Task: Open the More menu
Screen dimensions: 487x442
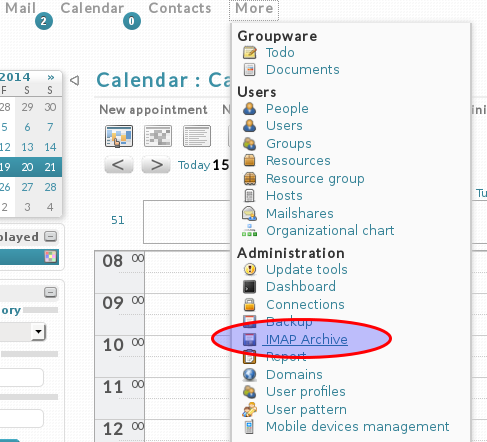Action: (x=254, y=9)
